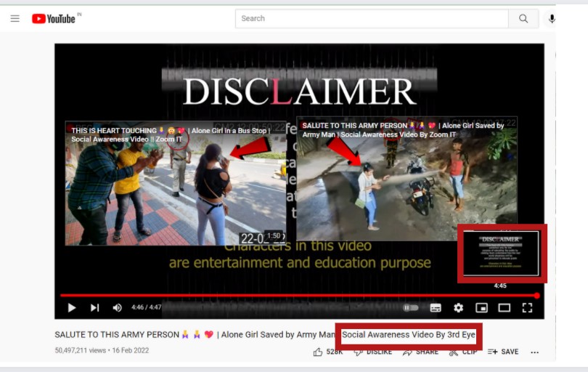Open the player settings gear
The width and height of the screenshot is (588, 372).
click(458, 308)
